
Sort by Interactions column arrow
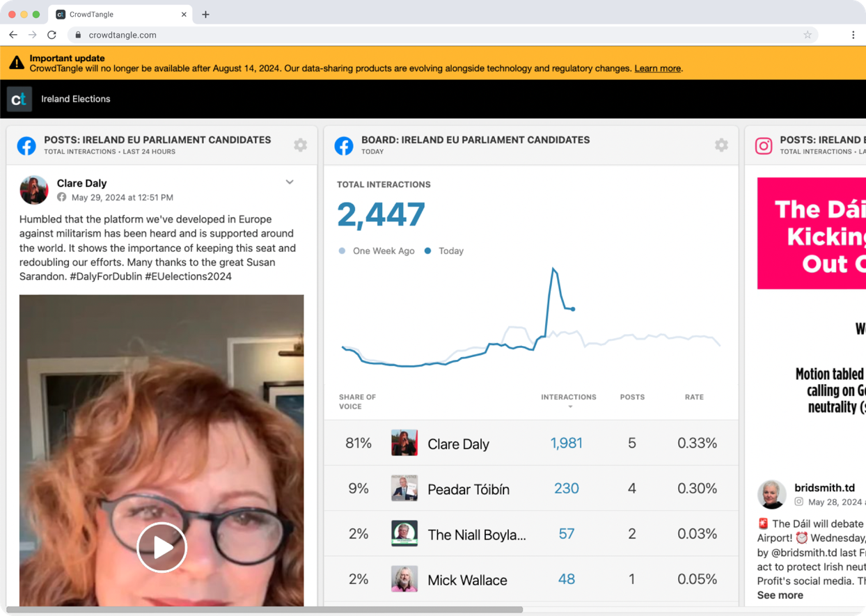pyautogui.click(x=570, y=407)
